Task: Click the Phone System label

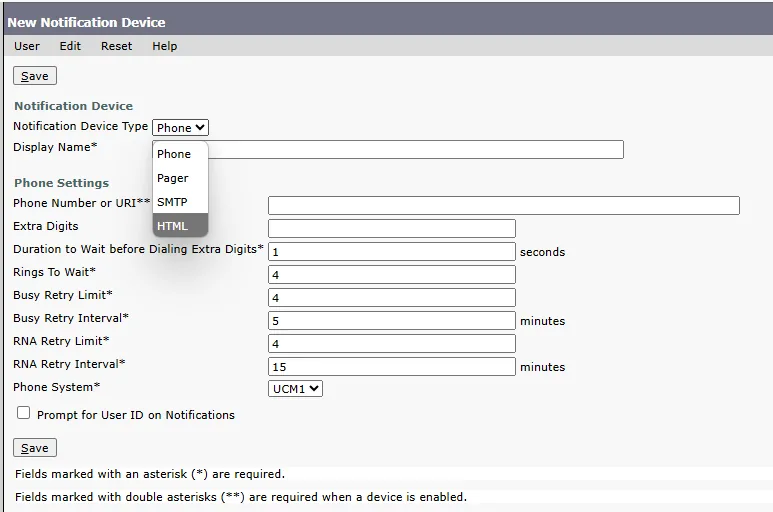Action: [57, 387]
